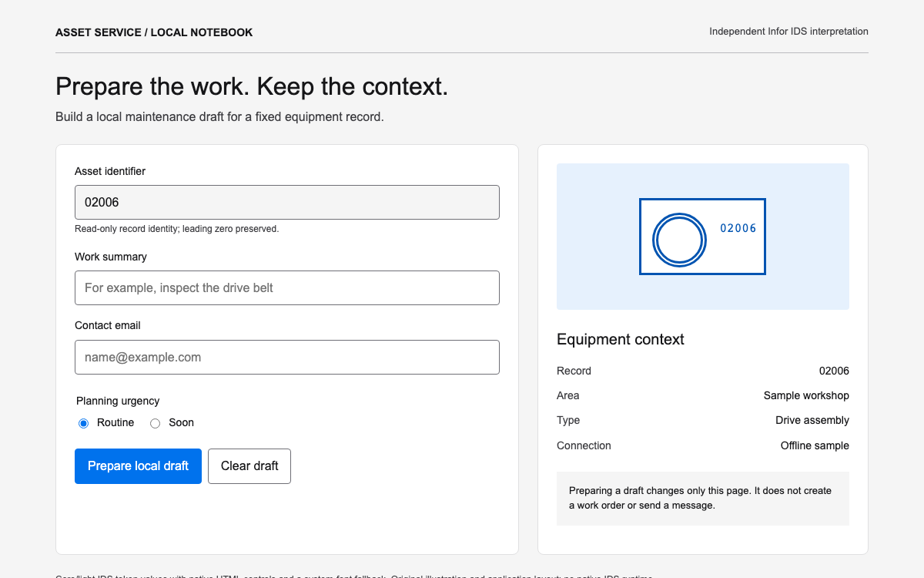Choose the Soon planning urgency option

coord(155,423)
